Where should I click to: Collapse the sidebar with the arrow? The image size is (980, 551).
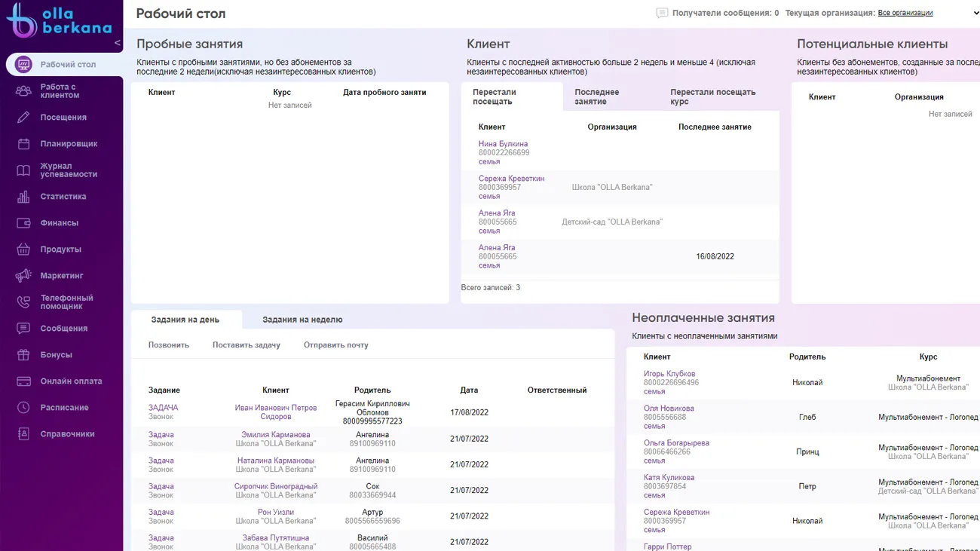pyautogui.click(x=117, y=43)
